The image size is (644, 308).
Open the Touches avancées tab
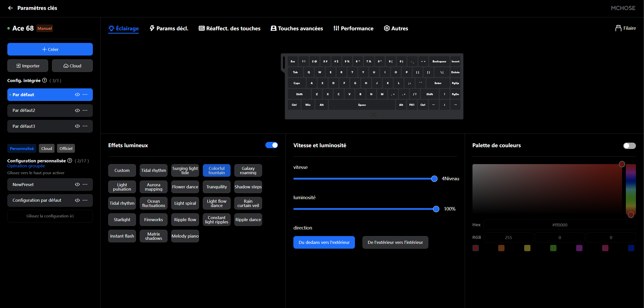pyautogui.click(x=297, y=29)
